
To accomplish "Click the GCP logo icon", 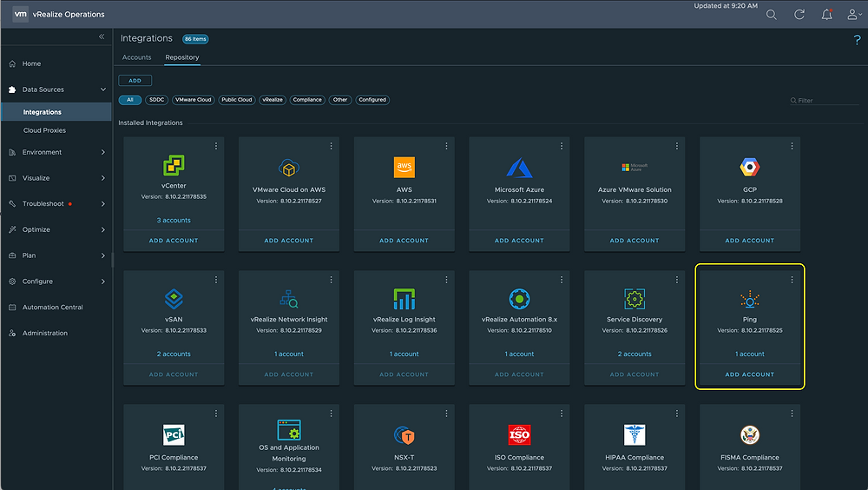I will pyautogui.click(x=750, y=168).
